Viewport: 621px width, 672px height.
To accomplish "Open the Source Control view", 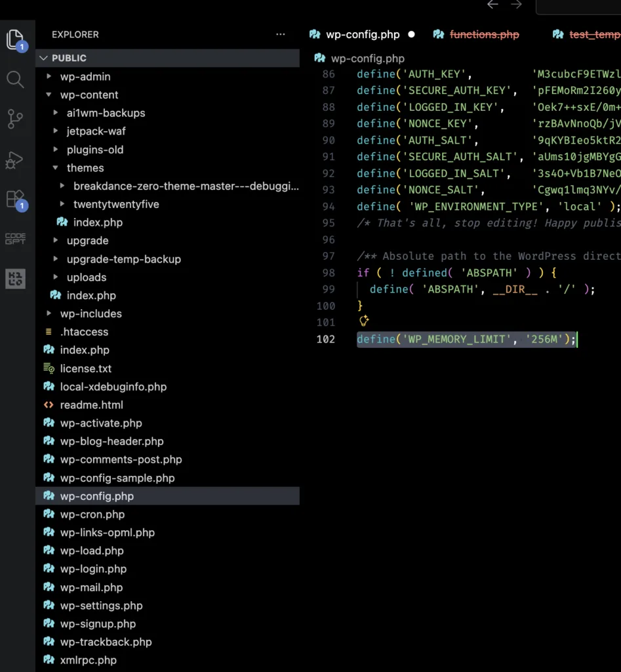I will (16, 119).
